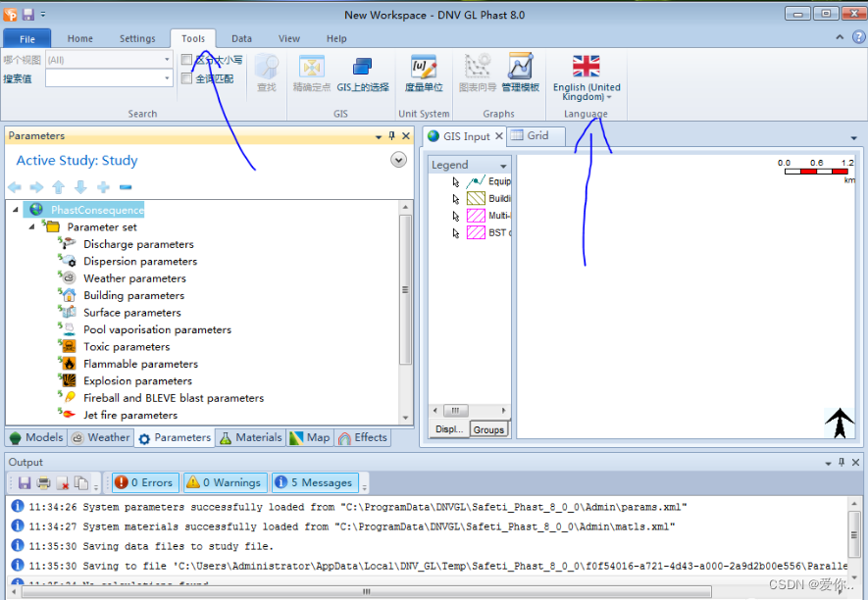The width and height of the screenshot is (868, 600).
Task: Click the Legend horizontal scrollbar thumb
Action: (x=455, y=410)
